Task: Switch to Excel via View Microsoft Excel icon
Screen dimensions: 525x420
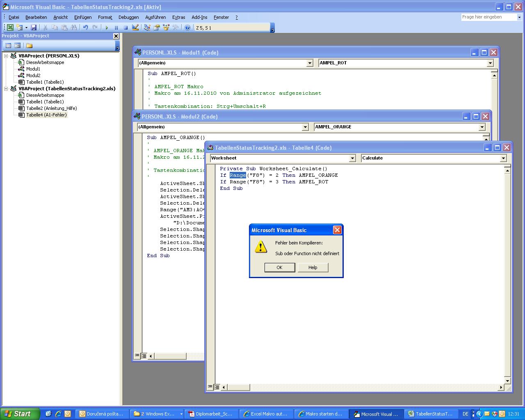Action: click(x=10, y=27)
